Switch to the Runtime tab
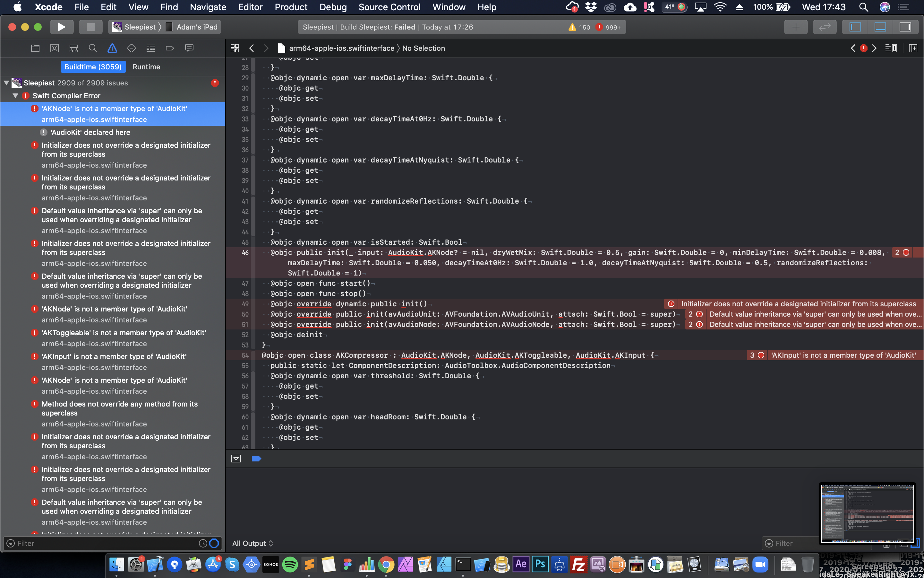 [146, 66]
